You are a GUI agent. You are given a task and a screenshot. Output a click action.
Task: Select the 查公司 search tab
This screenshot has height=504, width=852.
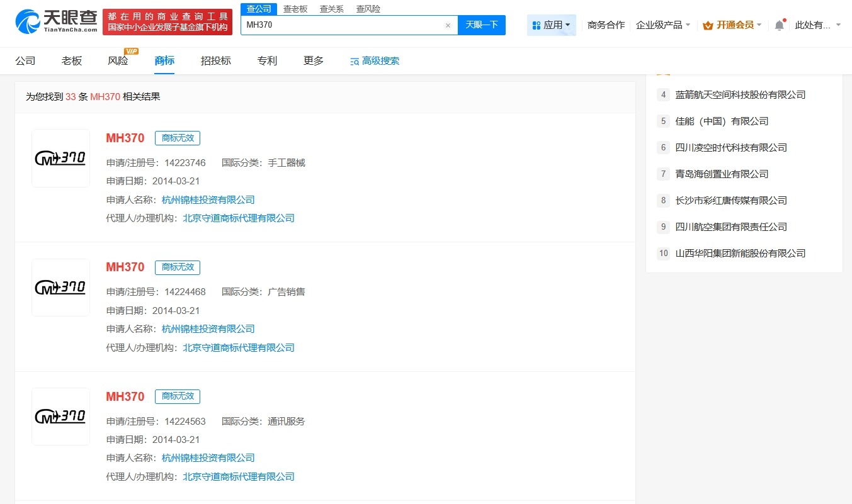259,8
